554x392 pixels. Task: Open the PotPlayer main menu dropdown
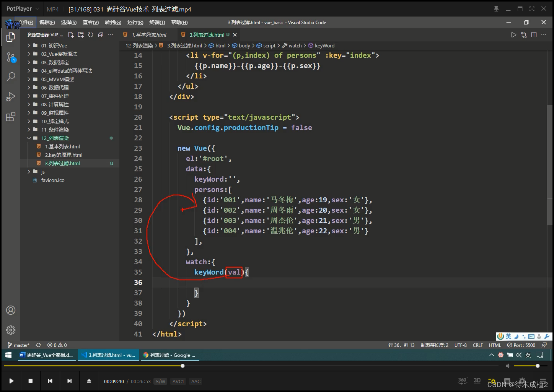pos(23,9)
